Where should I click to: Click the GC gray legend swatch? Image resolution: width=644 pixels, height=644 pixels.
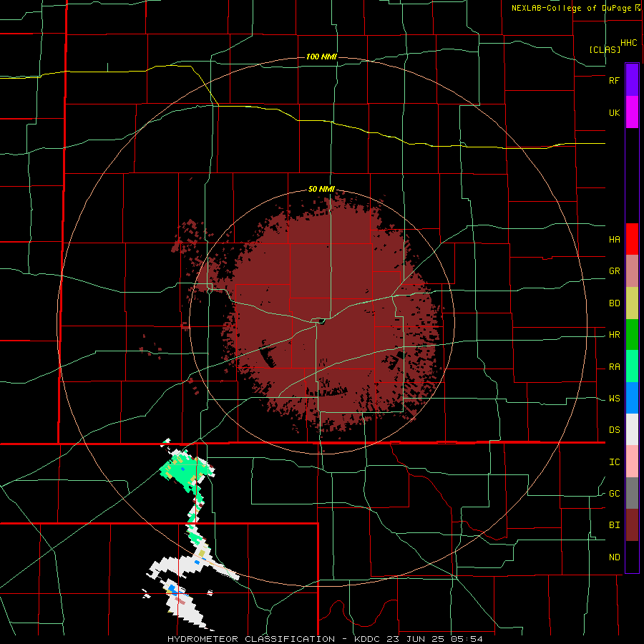[x=632, y=493]
